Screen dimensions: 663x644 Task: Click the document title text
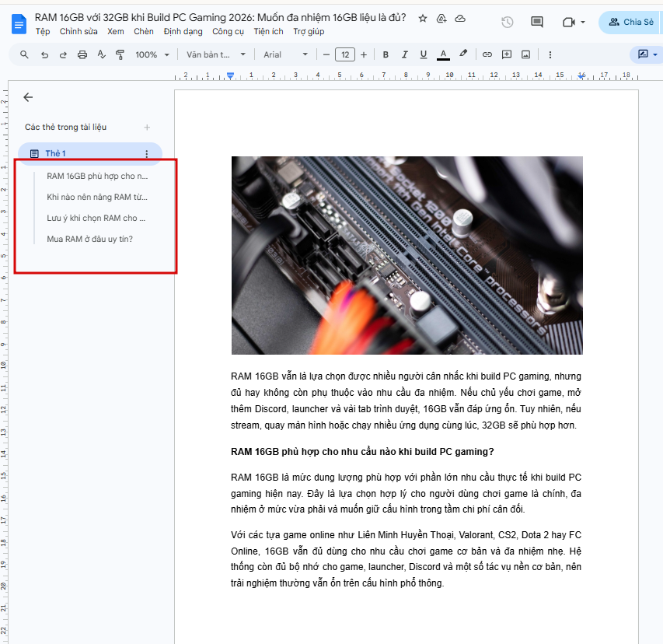click(220, 17)
